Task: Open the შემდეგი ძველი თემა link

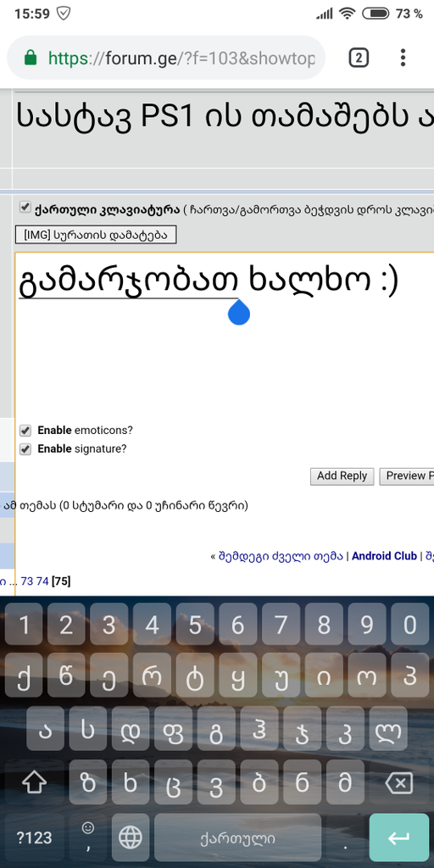Action: (x=281, y=556)
